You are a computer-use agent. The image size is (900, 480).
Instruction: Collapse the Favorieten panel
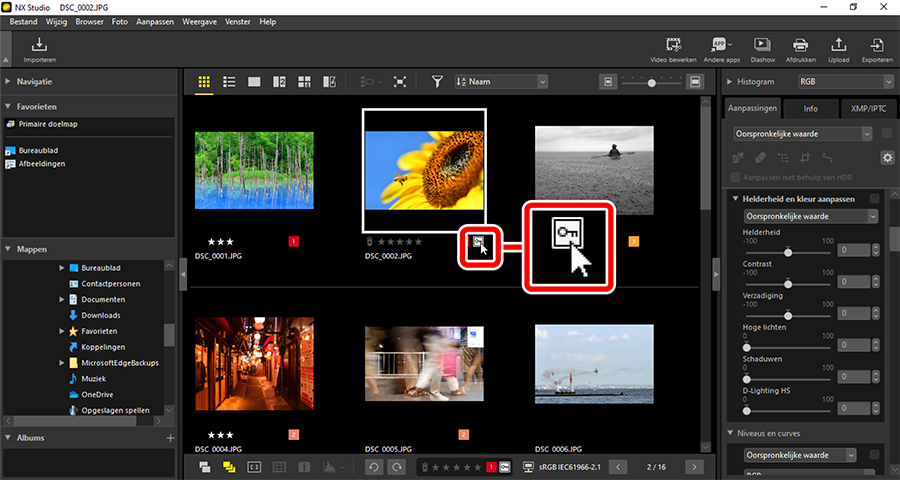click(x=8, y=106)
